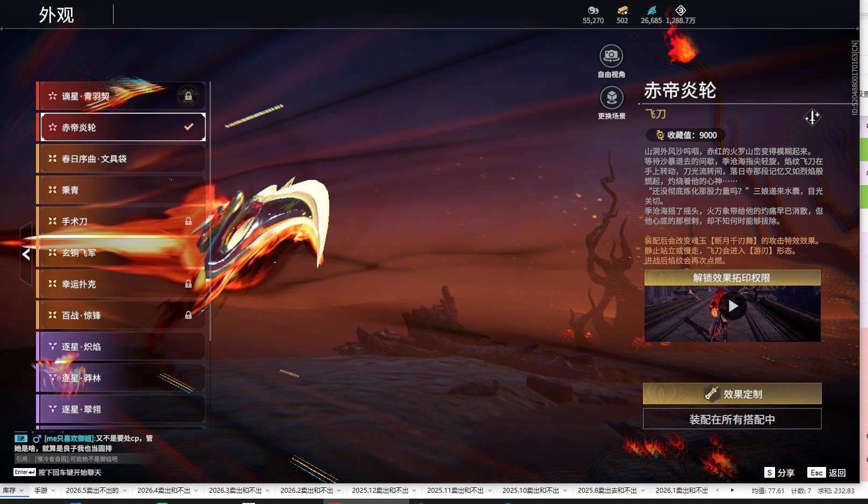Viewport: 868px width, 504px height.
Task: Switch to 手游 spreadsheet tab
Action: pos(41,491)
